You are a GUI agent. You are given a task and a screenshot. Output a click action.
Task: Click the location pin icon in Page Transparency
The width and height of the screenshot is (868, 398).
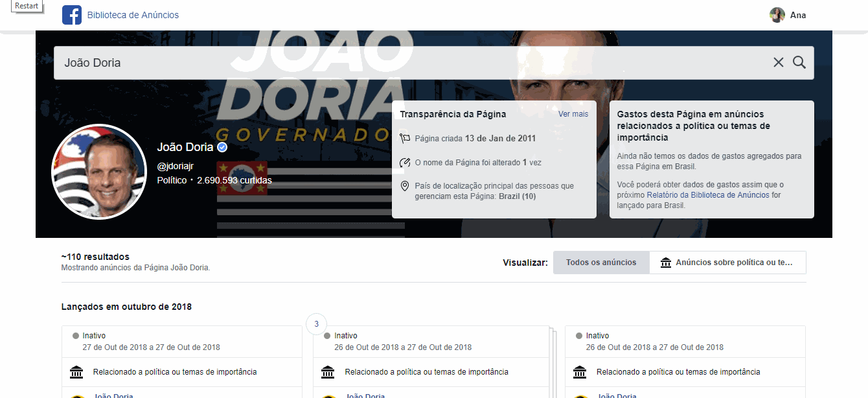coord(405,187)
